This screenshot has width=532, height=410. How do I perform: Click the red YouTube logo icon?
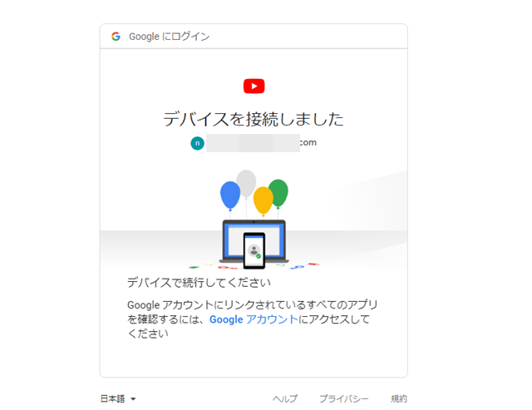click(254, 86)
